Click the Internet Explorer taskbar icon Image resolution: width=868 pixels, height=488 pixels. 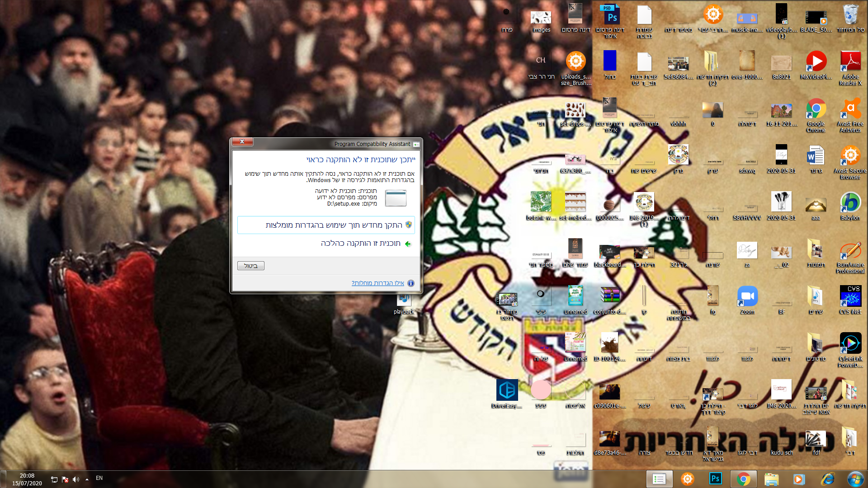pyautogui.click(x=827, y=479)
